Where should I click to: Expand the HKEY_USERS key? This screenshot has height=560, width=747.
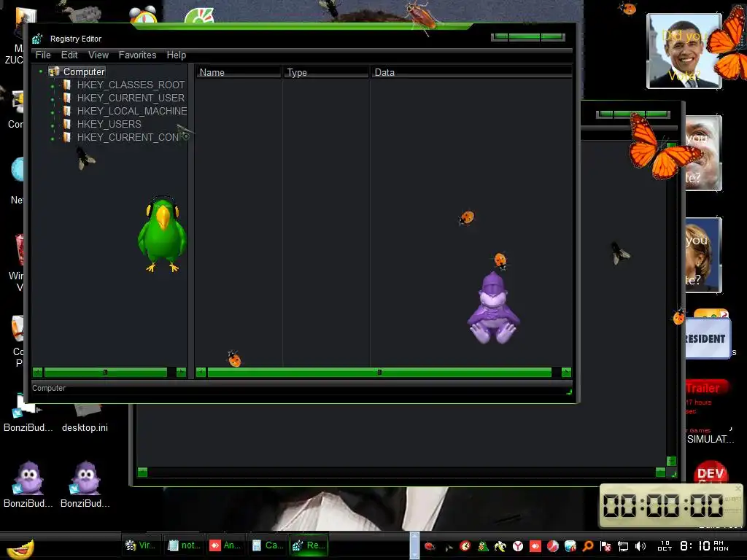click(x=53, y=125)
